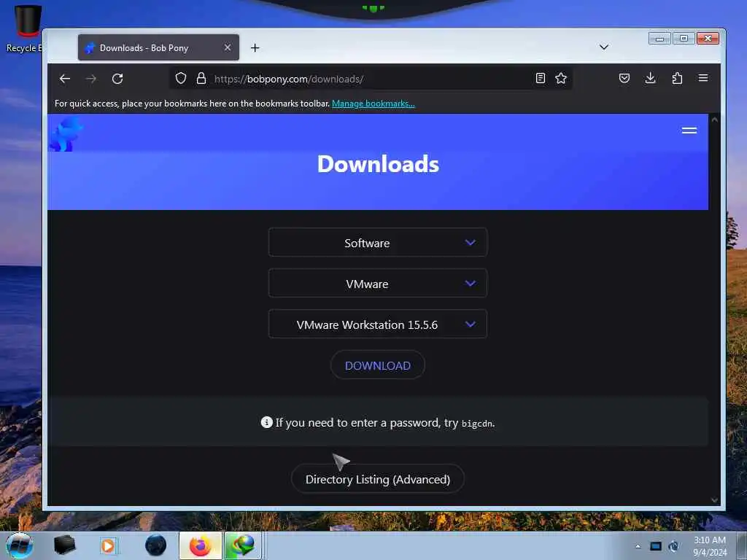
Task: Open the Recycle Bin desktop icon
Action: pos(26,28)
